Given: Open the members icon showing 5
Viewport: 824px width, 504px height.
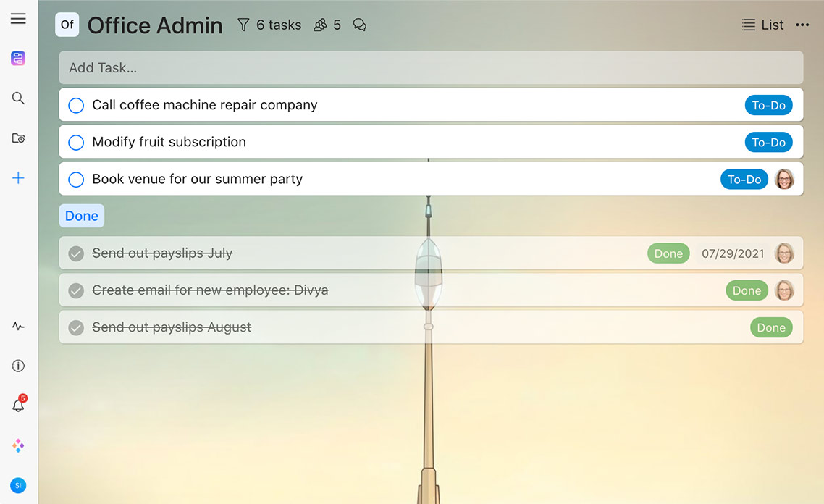Looking at the screenshot, I should pyautogui.click(x=327, y=25).
